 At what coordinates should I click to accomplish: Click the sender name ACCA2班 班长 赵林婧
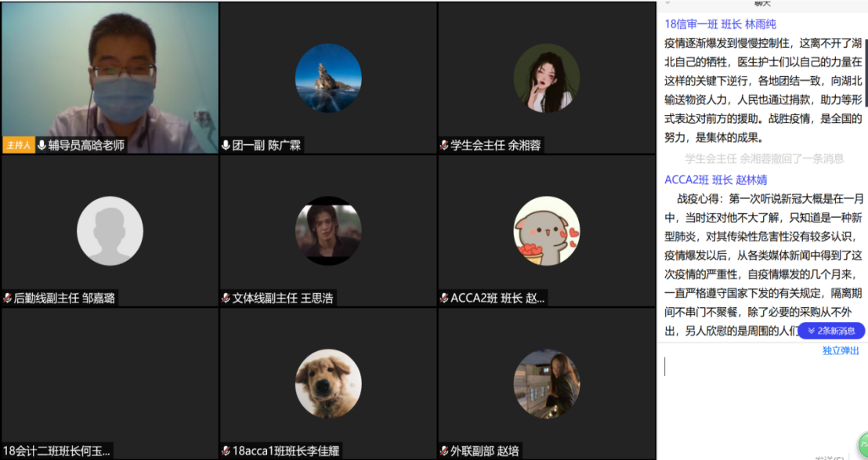click(716, 180)
